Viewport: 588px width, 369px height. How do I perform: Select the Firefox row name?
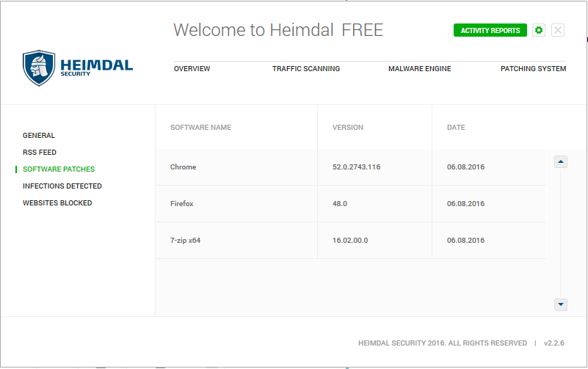point(182,204)
